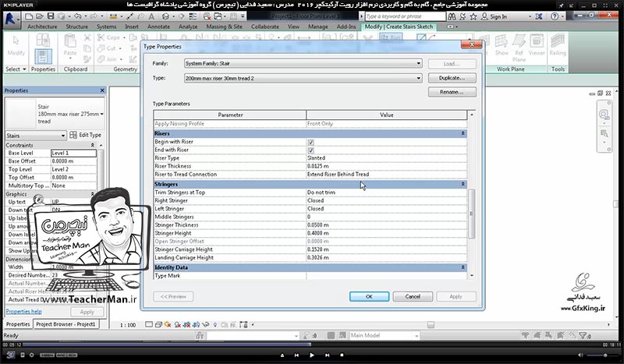Click the Properties ribbon icon

(43, 56)
